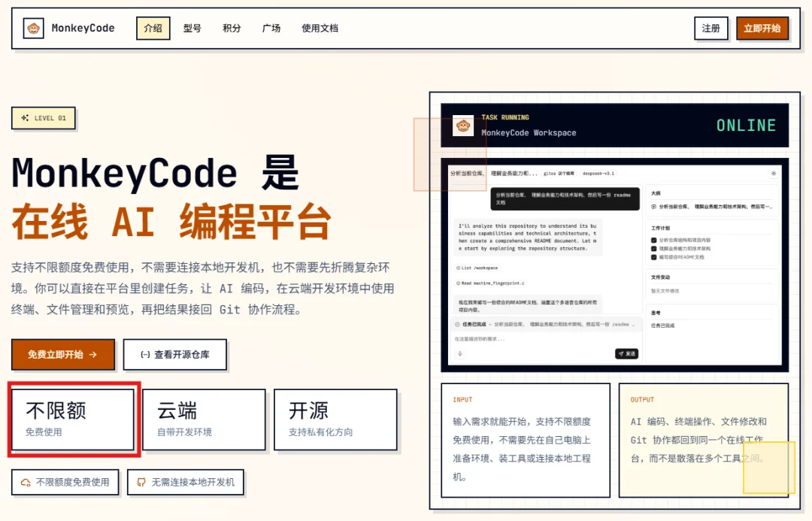Open the 使用文档 nav item
Screen dimensions: 812x521
(320, 28)
